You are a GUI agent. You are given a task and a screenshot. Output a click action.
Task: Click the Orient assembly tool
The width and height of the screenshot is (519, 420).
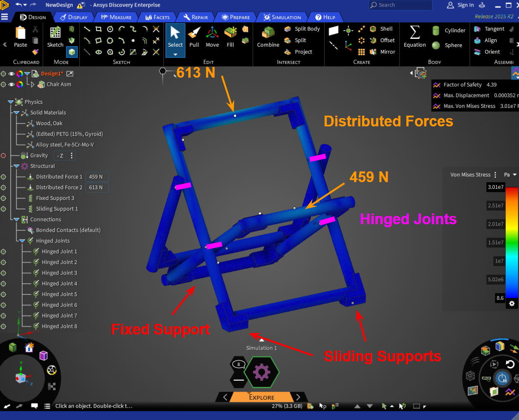pyautogui.click(x=487, y=52)
